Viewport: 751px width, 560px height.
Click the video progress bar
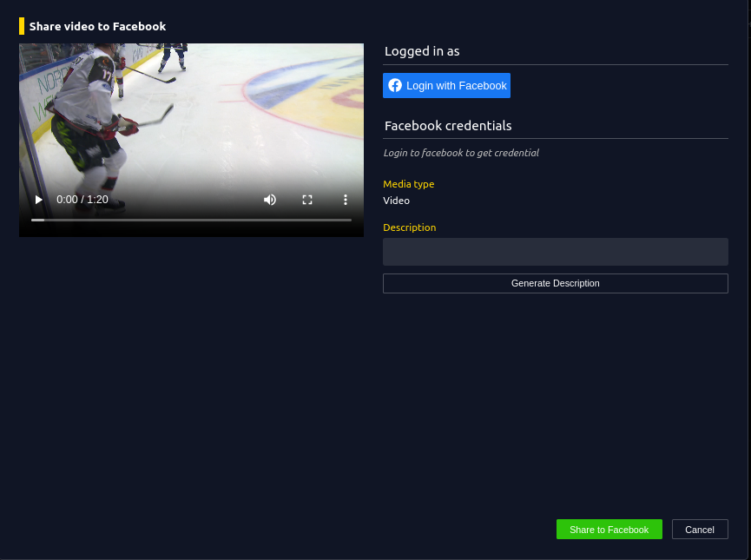click(191, 220)
